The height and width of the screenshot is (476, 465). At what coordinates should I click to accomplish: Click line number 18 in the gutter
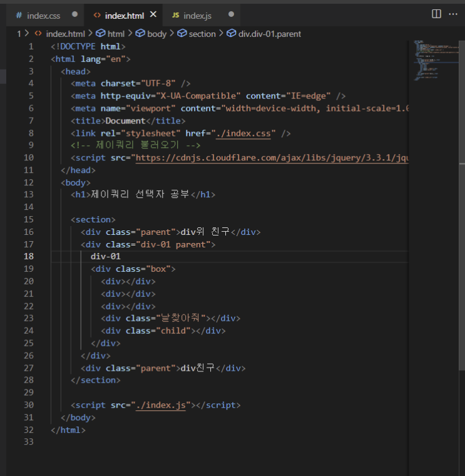[28, 257]
